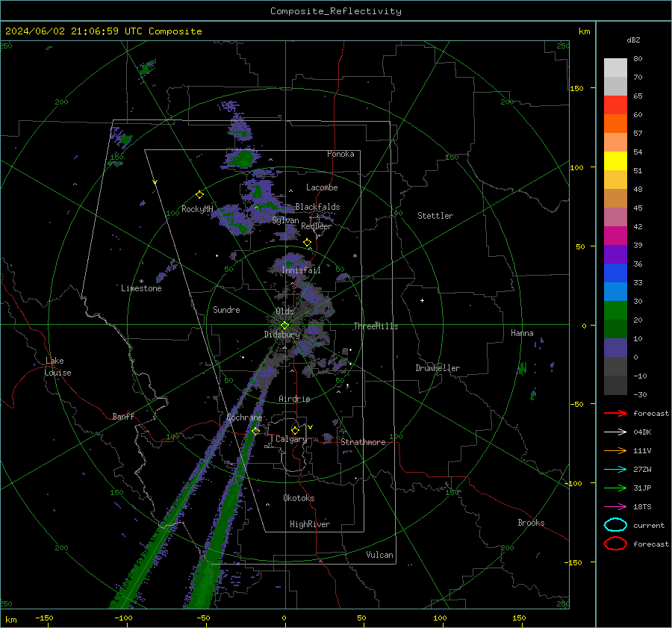Select the bright green swatch in dBZ scale
Viewport: 672px width, 628px height.
pos(615,311)
